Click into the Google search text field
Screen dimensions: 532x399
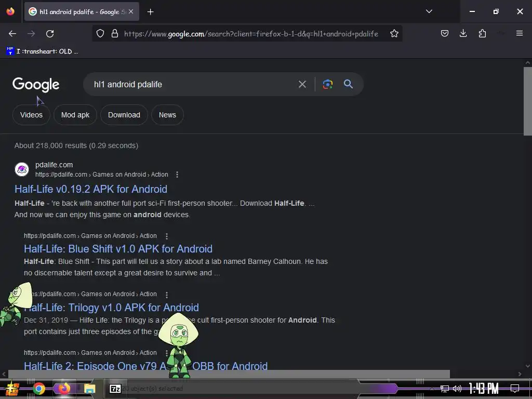(192, 84)
